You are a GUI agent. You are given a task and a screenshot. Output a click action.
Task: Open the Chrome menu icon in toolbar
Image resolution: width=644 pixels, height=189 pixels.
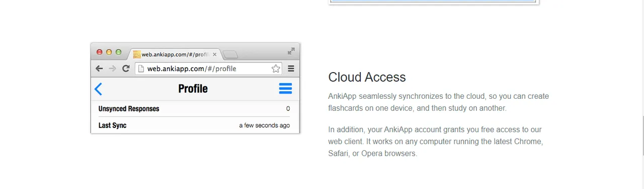pos(291,69)
